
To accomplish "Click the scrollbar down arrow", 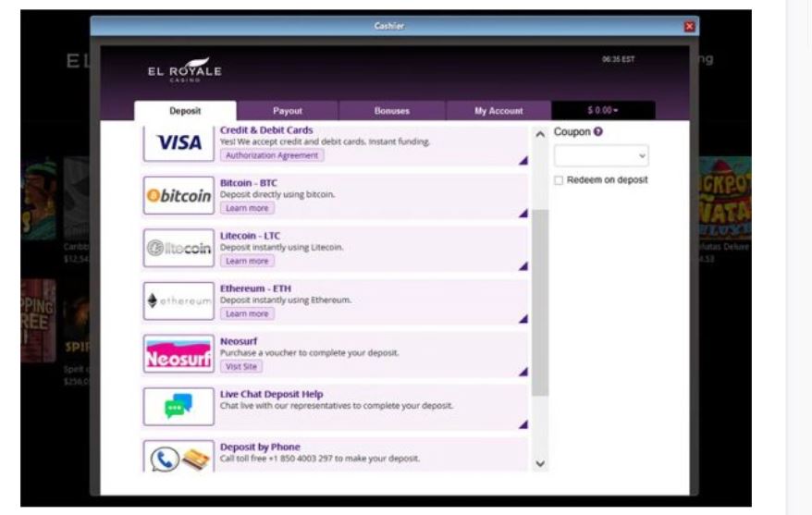I will (x=540, y=463).
